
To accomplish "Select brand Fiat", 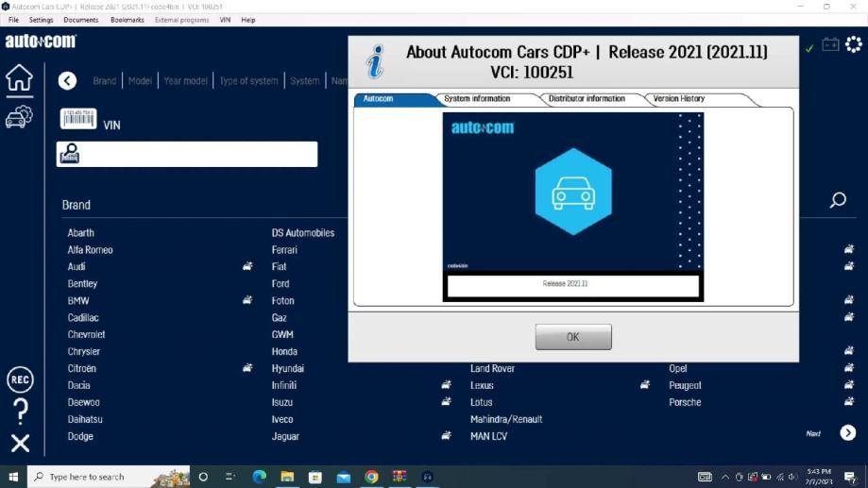I will pyautogui.click(x=279, y=267).
